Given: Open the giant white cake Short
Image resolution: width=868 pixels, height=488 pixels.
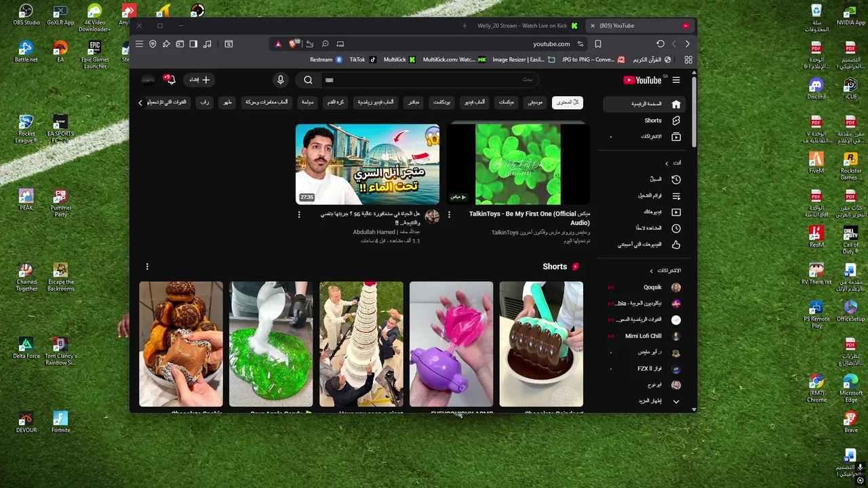Looking at the screenshot, I should tap(361, 344).
